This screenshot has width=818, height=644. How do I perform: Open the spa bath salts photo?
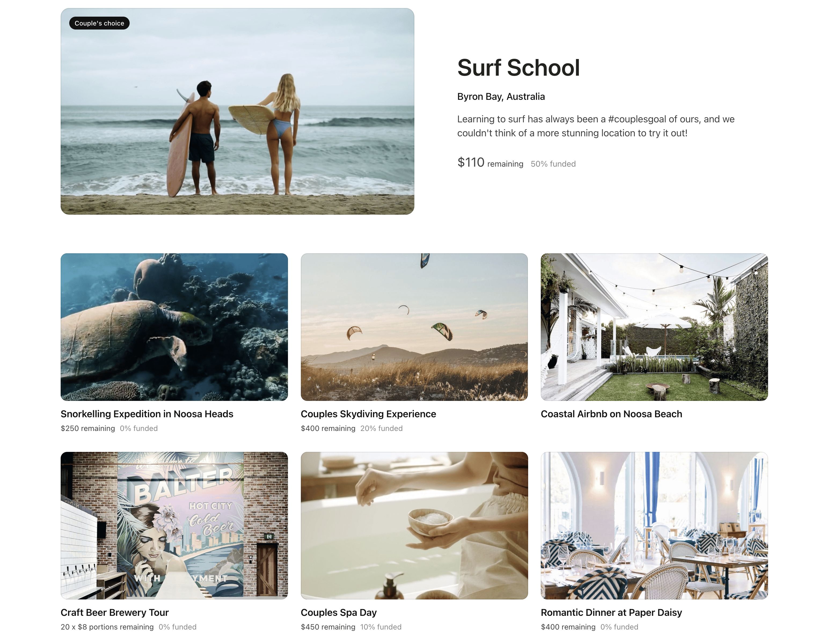[x=414, y=525]
